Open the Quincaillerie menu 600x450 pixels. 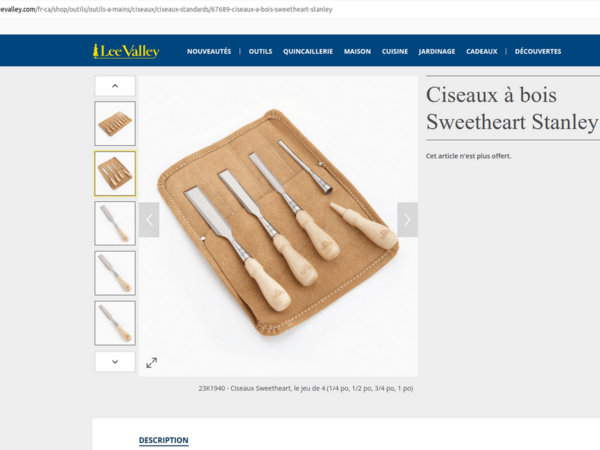pyautogui.click(x=308, y=51)
